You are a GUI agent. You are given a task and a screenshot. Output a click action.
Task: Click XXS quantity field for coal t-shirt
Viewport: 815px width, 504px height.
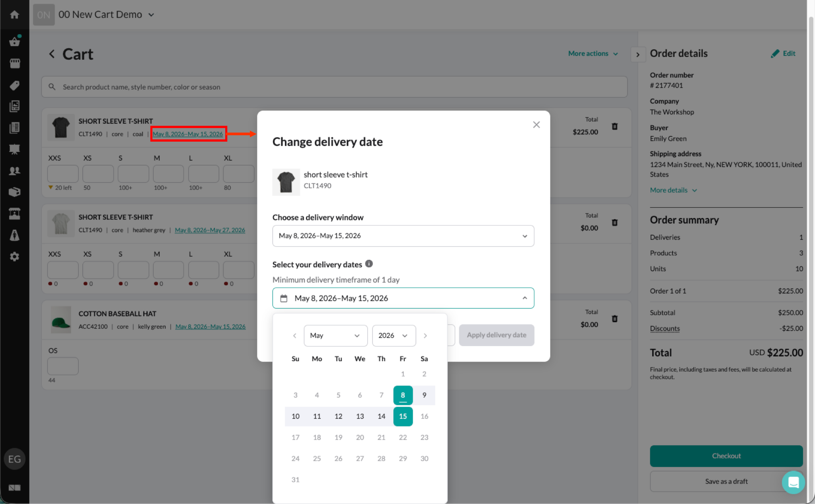click(63, 174)
